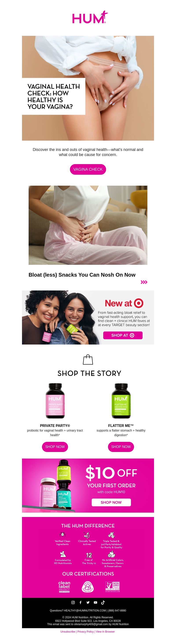Open the YouTube icon in footer
The width and height of the screenshot is (176, 644).
click(95, 602)
